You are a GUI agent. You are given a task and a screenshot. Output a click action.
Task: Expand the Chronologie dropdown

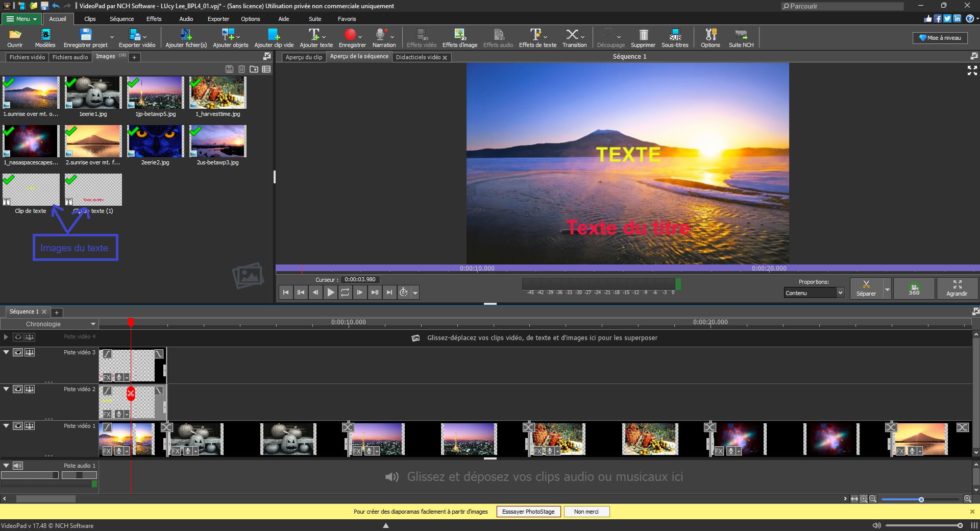click(93, 324)
